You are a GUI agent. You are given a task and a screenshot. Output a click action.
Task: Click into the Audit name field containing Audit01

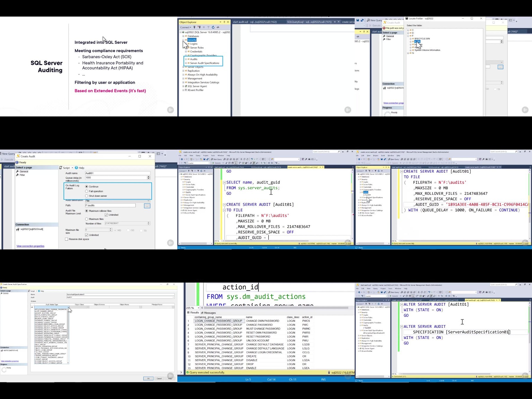click(118, 173)
